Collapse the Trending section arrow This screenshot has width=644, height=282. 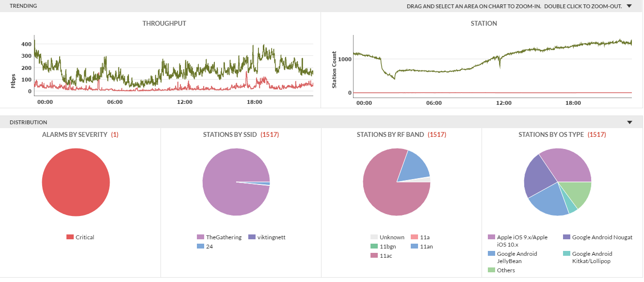[629, 6]
